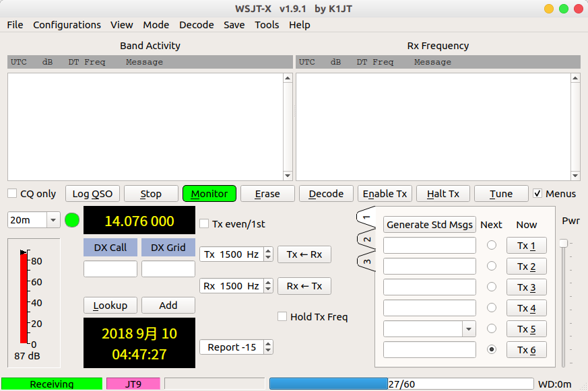The image size is (588, 391).
Task: Click the Tx 3 button
Action: click(527, 287)
